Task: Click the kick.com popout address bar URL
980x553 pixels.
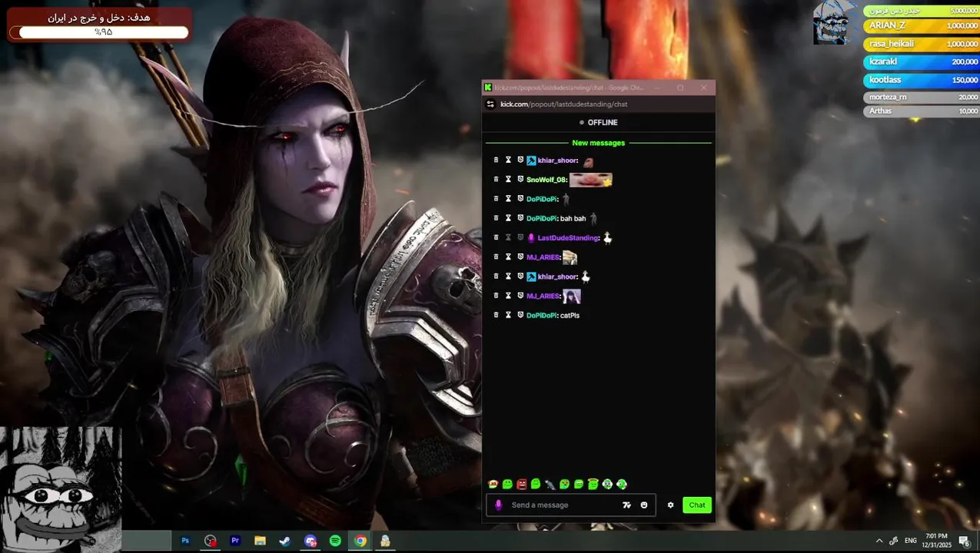Action: coord(564,104)
